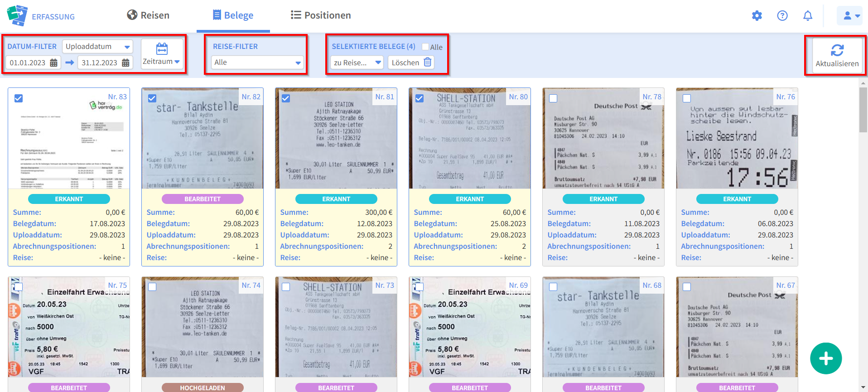
Task: Open the Reise-Filter Alle dropdown
Action: [x=257, y=63]
